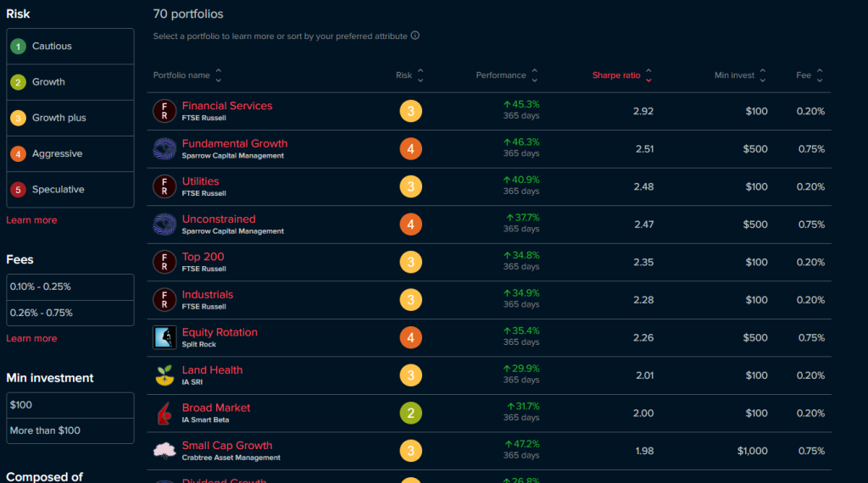Sort the table by Sharpe ratio
Image resolution: width=868 pixels, height=483 pixels.
tap(621, 75)
